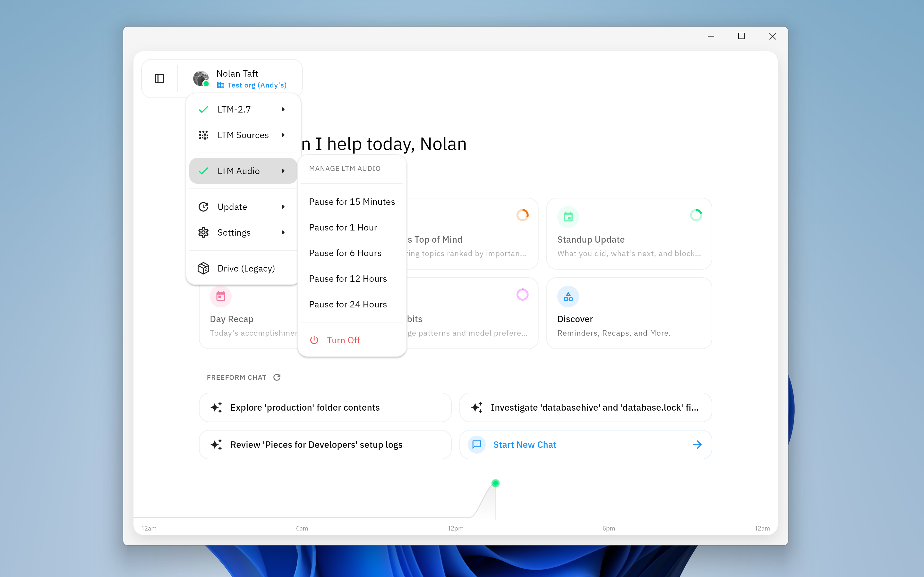Expand the Update submenu arrow
This screenshot has height=577, width=924.
[x=283, y=207]
